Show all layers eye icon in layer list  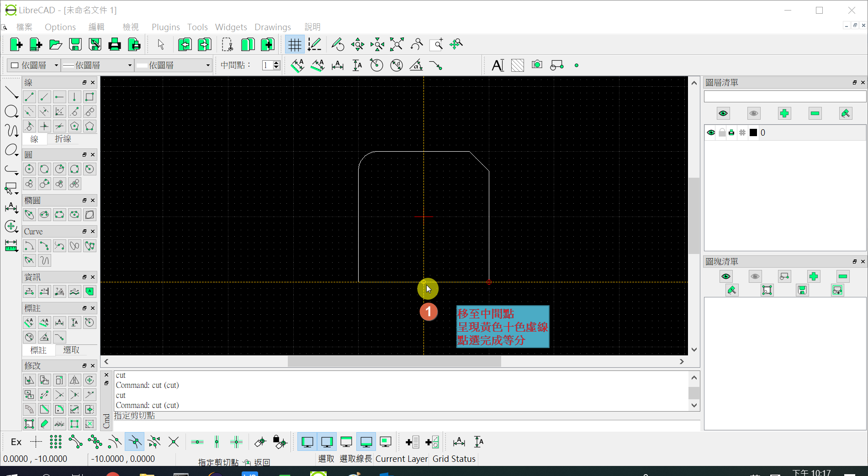pos(723,113)
